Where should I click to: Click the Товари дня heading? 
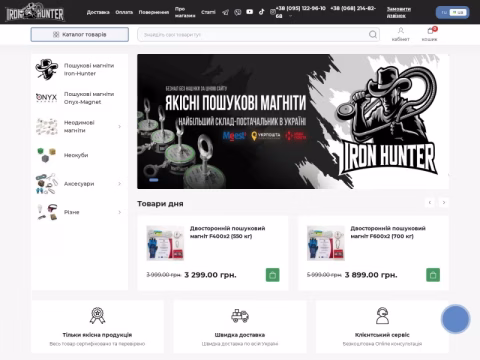tap(160, 204)
